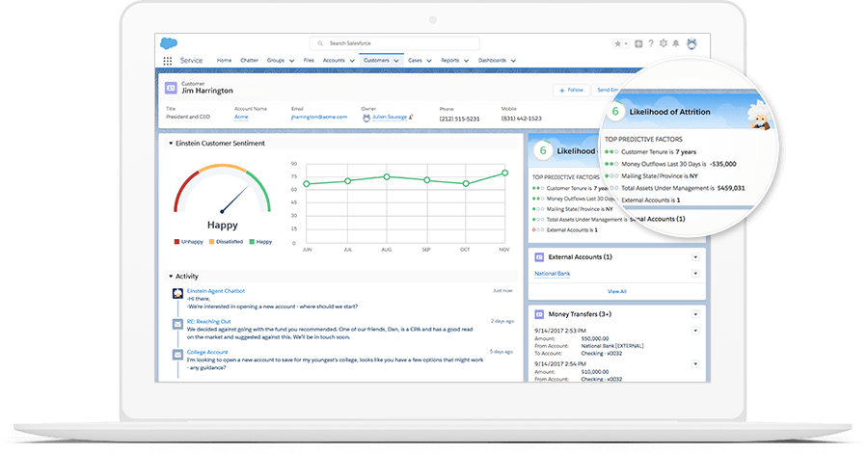
Task: Click the red Unhappy legend swatch
Action: [176, 242]
